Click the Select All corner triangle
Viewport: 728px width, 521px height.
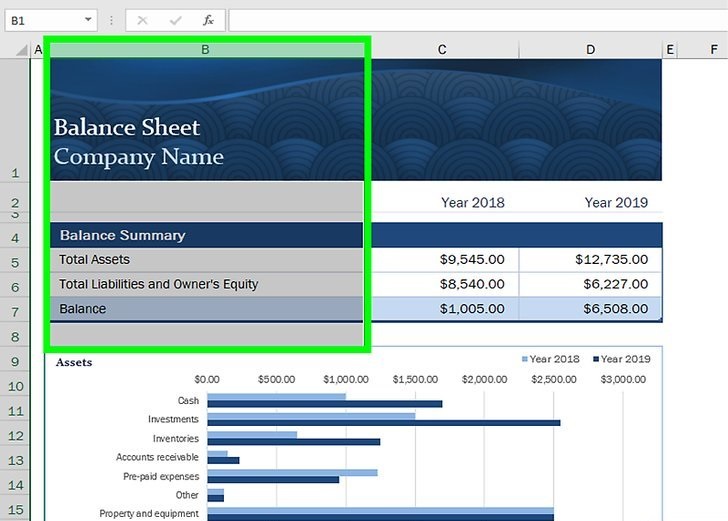click(20, 49)
